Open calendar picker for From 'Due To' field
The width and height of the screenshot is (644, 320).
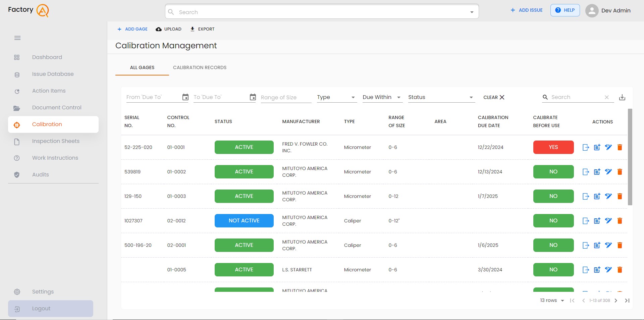tap(185, 97)
